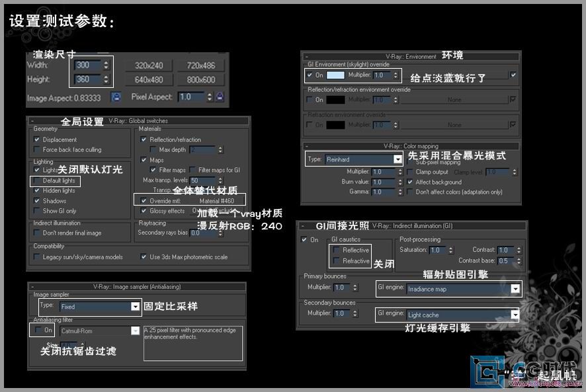Image resolution: width=586 pixels, height=392 pixels.
Task: Toggle the Displacement checkbox
Action: click(x=36, y=139)
